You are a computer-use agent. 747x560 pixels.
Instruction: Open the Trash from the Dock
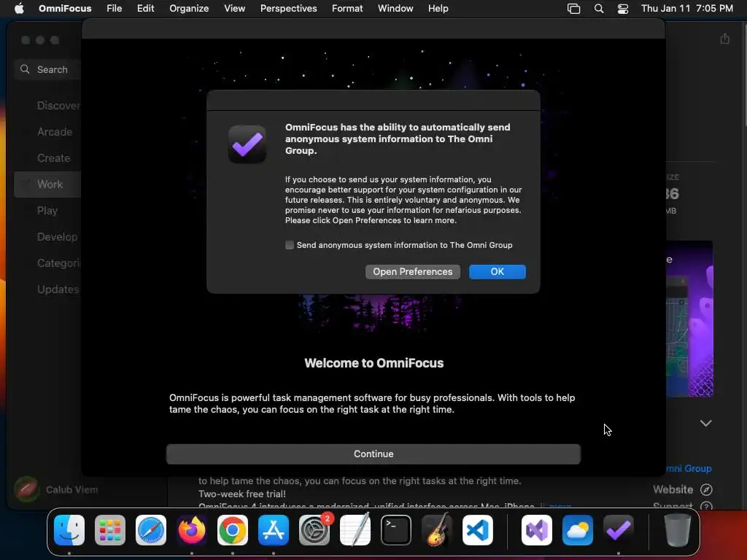click(677, 530)
